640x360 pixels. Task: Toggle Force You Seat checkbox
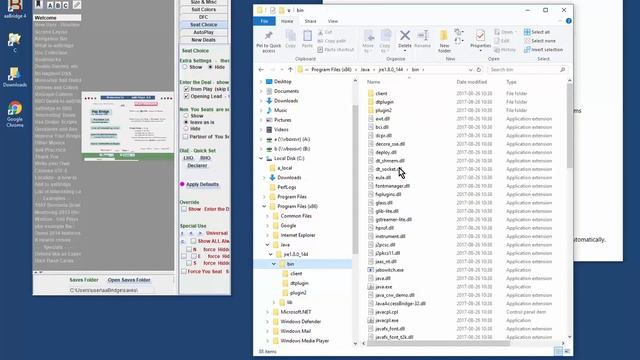tap(184, 271)
